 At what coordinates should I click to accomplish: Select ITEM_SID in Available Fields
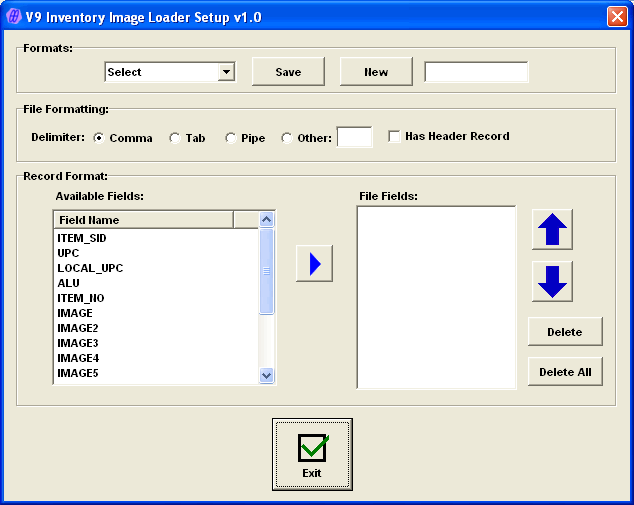pyautogui.click(x=156, y=238)
